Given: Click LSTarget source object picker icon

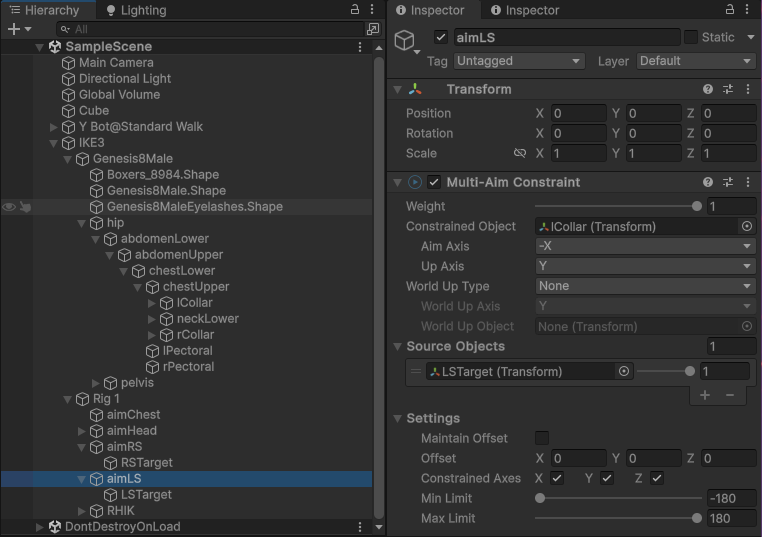Looking at the screenshot, I should click(624, 371).
